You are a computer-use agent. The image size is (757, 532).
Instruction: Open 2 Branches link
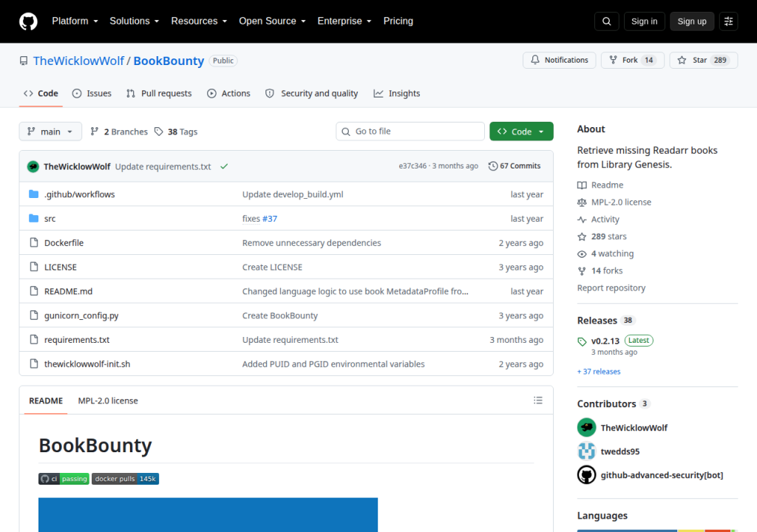119,132
